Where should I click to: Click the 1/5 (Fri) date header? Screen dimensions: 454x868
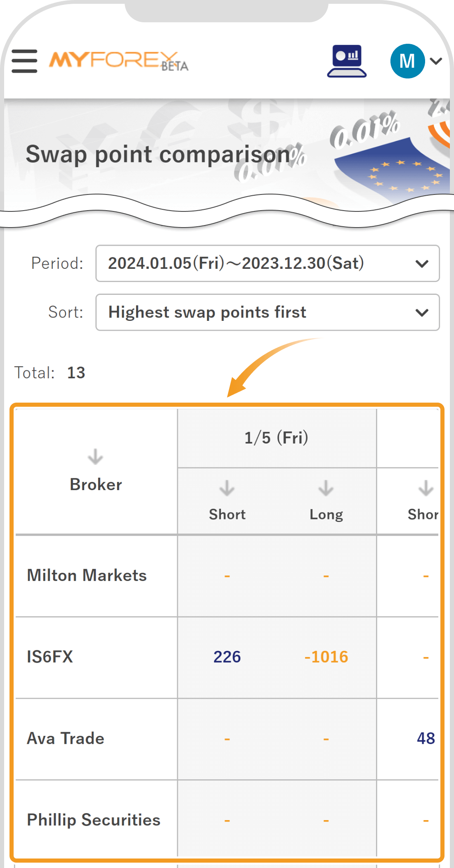click(277, 438)
